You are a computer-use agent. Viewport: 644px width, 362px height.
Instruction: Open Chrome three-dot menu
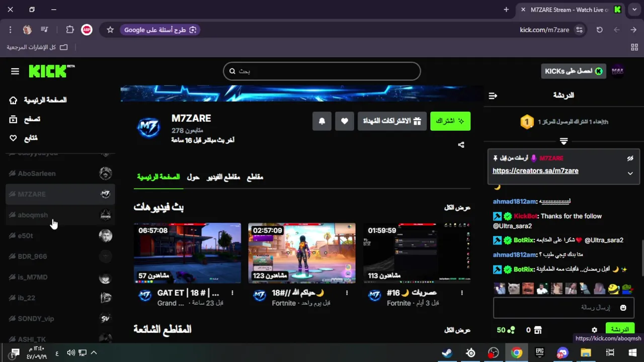click(x=10, y=30)
